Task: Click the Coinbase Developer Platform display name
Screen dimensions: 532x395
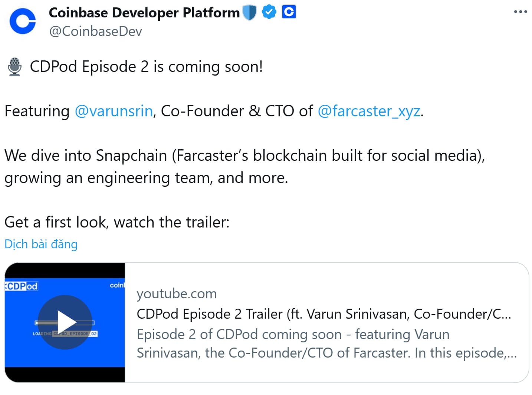Action: tap(144, 12)
